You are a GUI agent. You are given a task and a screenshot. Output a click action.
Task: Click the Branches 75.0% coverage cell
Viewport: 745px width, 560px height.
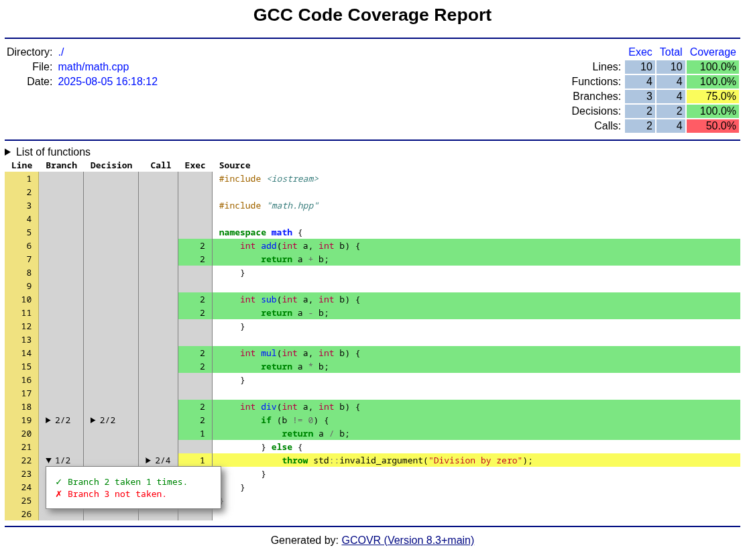click(712, 97)
